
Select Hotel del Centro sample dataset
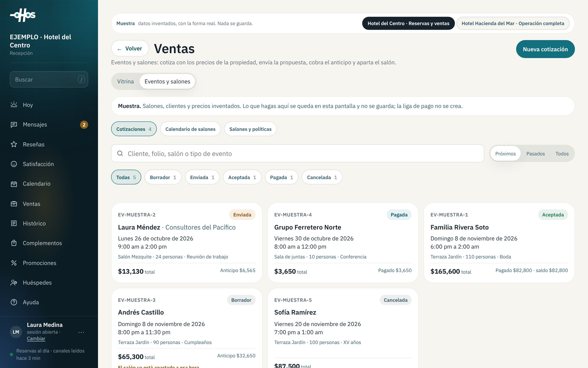coord(408,23)
